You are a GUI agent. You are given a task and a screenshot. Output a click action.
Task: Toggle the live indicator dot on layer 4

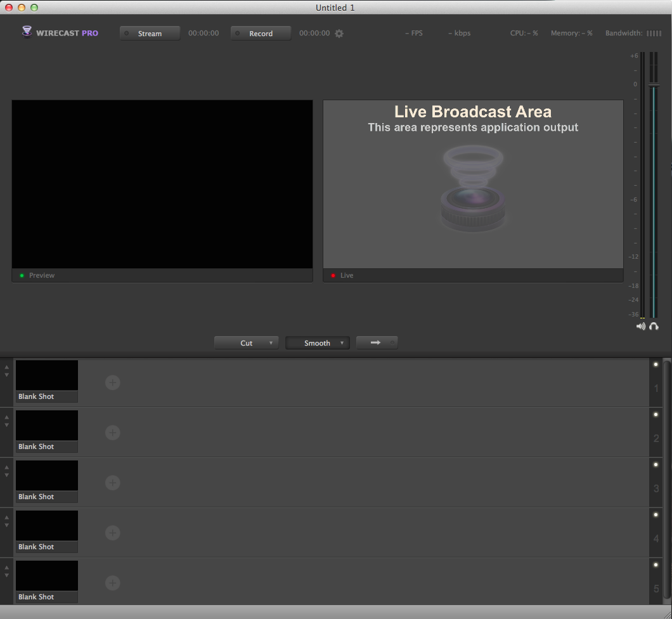656,514
